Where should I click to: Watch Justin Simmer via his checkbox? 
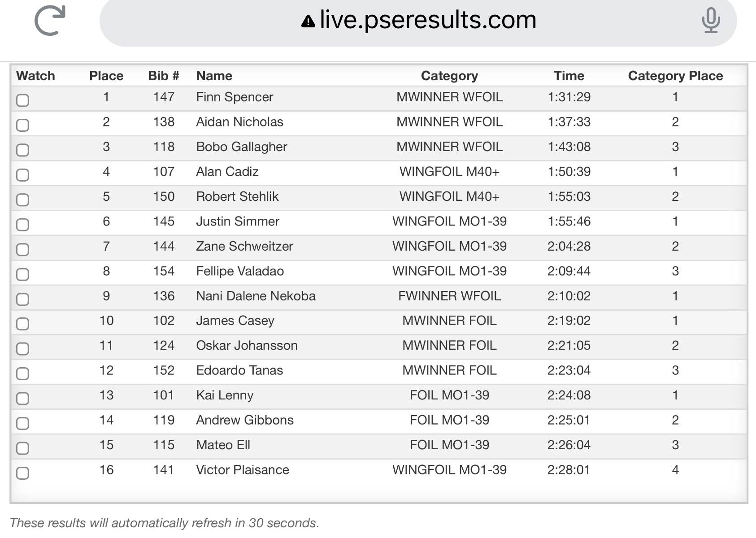click(23, 225)
